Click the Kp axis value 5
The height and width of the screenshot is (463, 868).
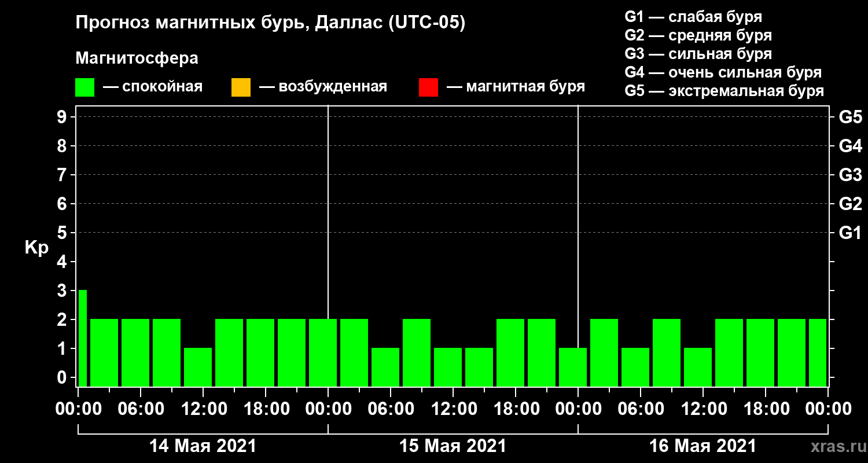click(63, 233)
